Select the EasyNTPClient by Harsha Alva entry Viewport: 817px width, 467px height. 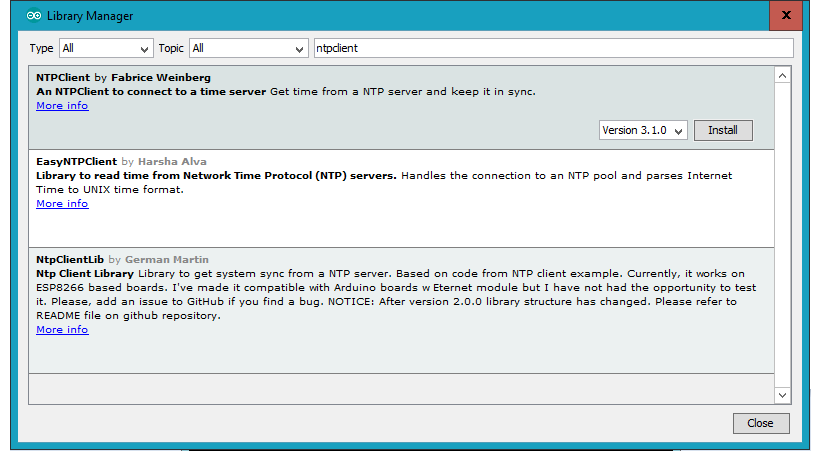pyautogui.click(x=401, y=199)
